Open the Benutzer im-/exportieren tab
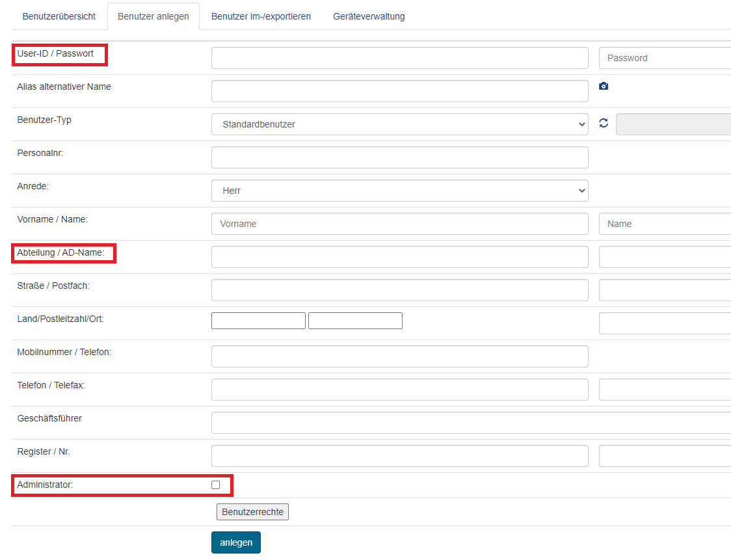Image resolution: width=731 pixels, height=560 pixels. coord(261,16)
